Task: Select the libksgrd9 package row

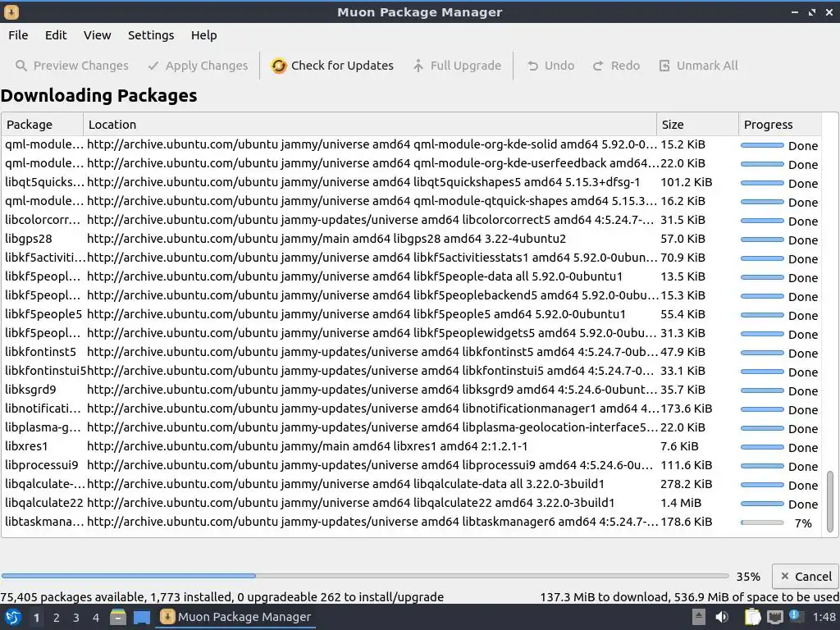Action: (412, 390)
